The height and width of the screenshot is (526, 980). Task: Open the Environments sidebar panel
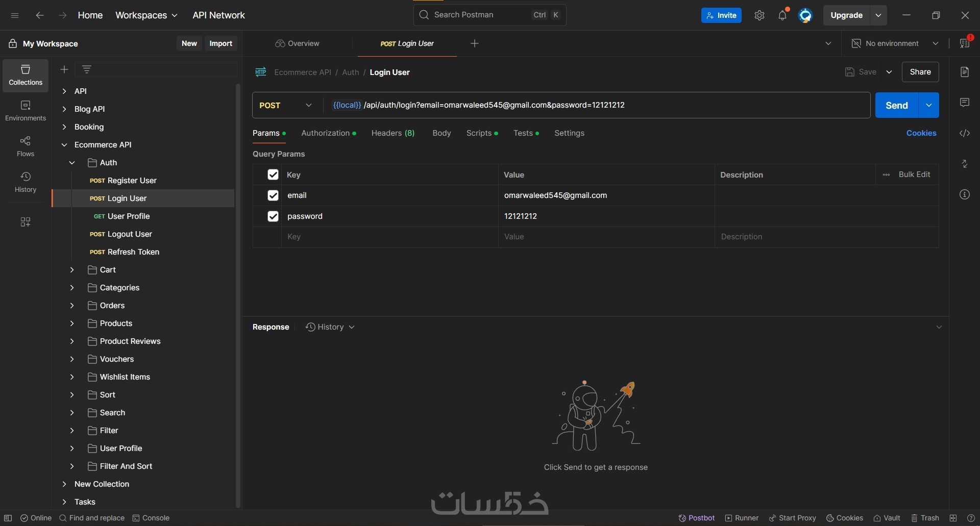pos(26,111)
